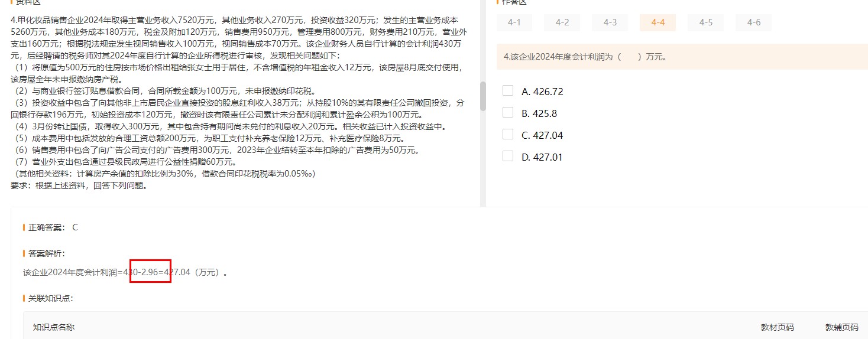Click the 关联知识点 section heading
Screen dimensions: 868x339
click(x=50, y=298)
